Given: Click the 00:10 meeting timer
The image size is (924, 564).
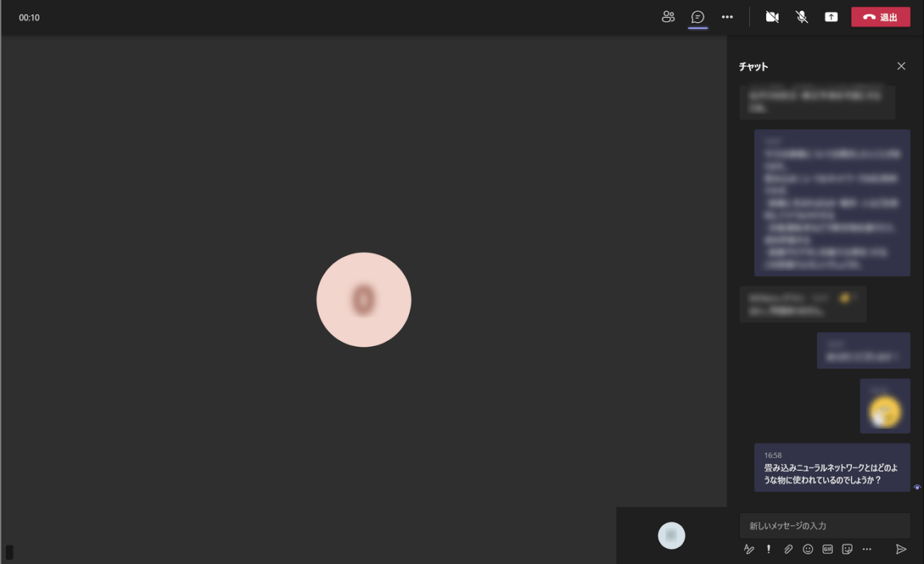Looking at the screenshot, I should (29, 18).
